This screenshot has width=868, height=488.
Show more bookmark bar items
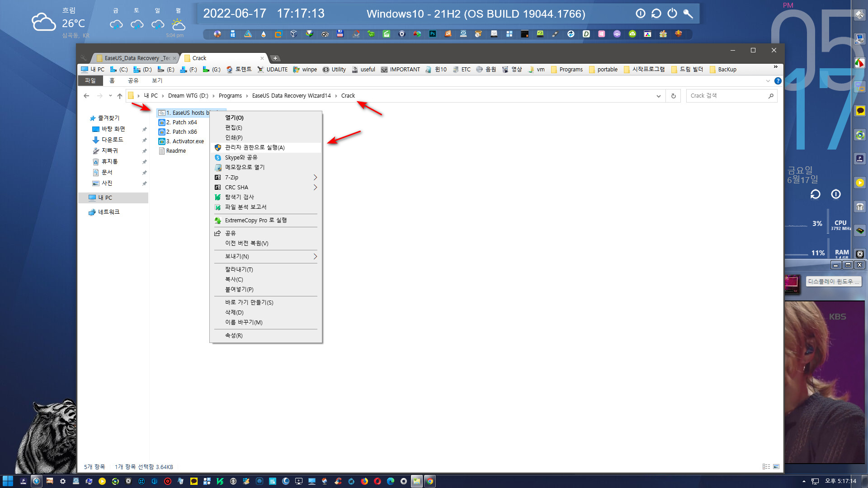pyautogui.click(x=776, y=67)
